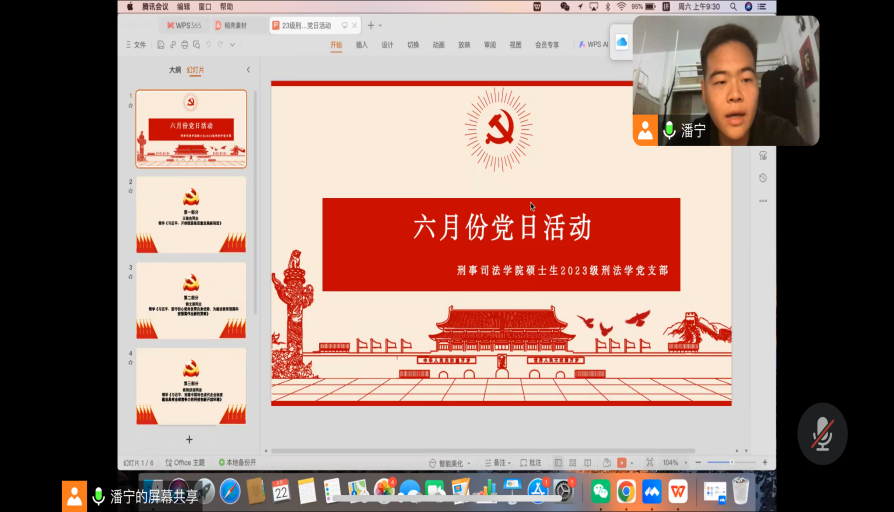Click the print icon in quick toolbar
Image resolution: width=894 pixels, height=512 pixels.
[x=183, y=45]
